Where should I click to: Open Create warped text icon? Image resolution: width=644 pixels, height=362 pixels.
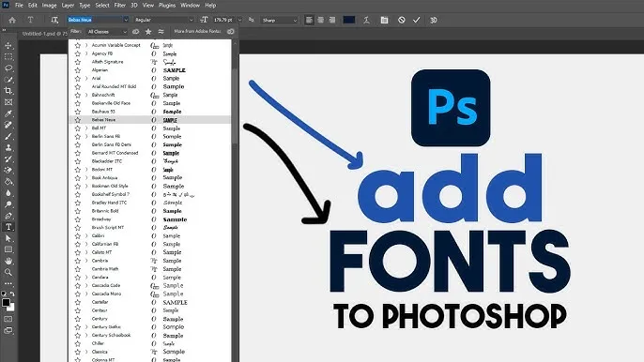point(366,20)
